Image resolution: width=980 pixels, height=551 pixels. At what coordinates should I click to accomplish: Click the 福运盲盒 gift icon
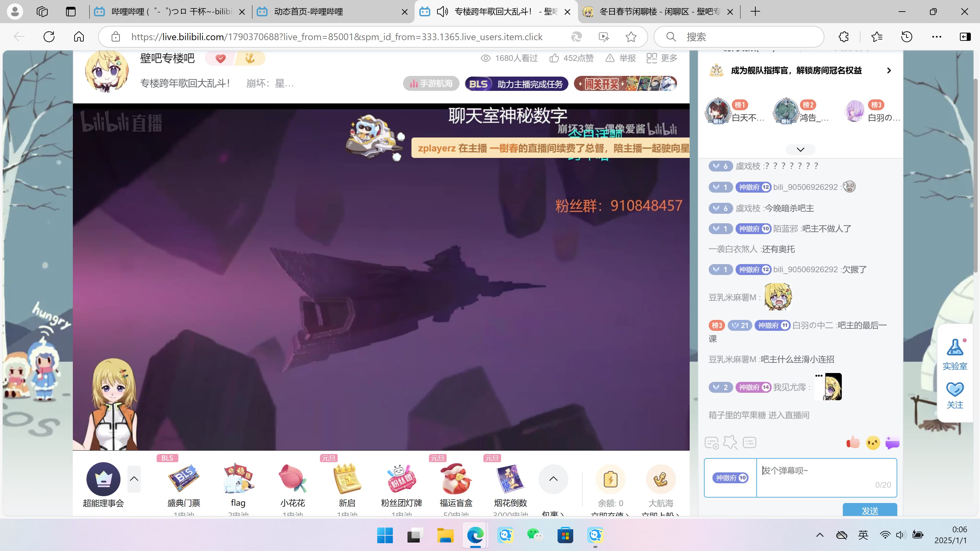pos(456,479)
